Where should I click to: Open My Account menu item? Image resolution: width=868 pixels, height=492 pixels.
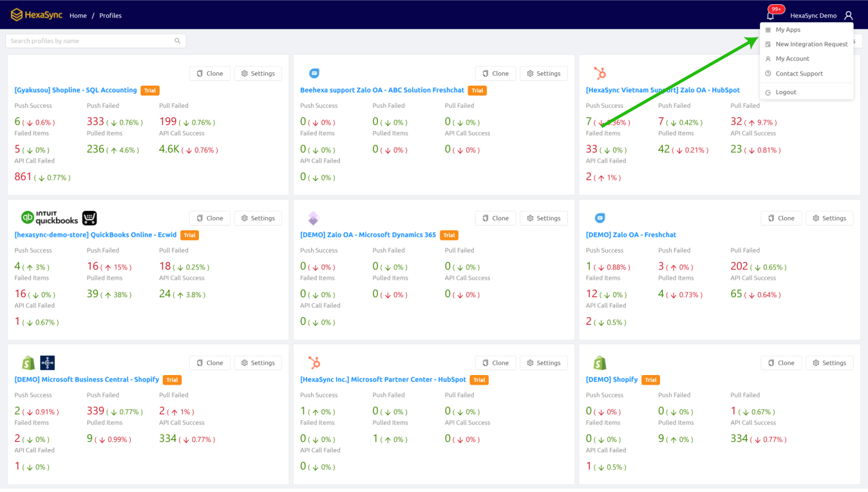[807, 58]
